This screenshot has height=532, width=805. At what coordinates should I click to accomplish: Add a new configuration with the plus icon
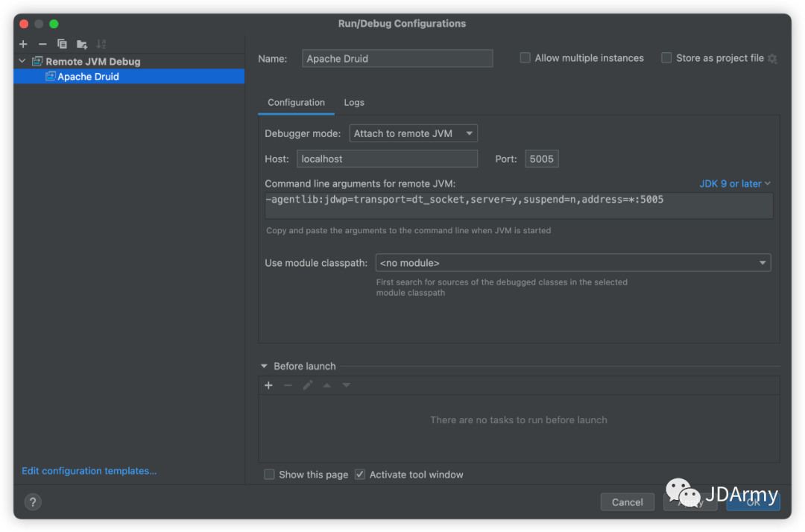point(23,44)
